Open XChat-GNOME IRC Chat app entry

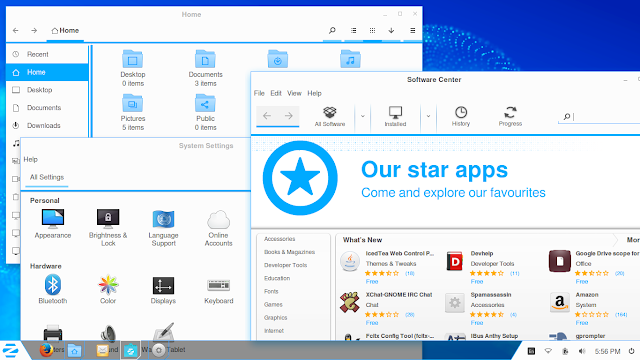pos(386,309)
